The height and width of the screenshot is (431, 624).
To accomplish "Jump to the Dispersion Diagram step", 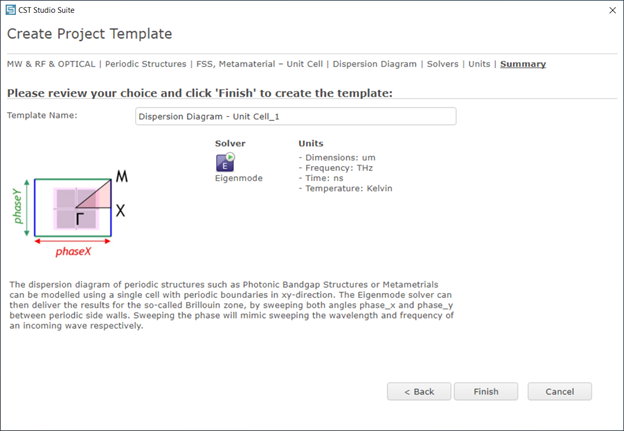I will pyautogui.click(x=374, y=64).
